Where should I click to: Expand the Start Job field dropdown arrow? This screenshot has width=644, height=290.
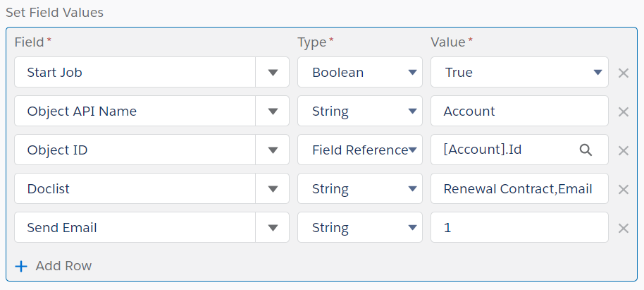[273, 73]
